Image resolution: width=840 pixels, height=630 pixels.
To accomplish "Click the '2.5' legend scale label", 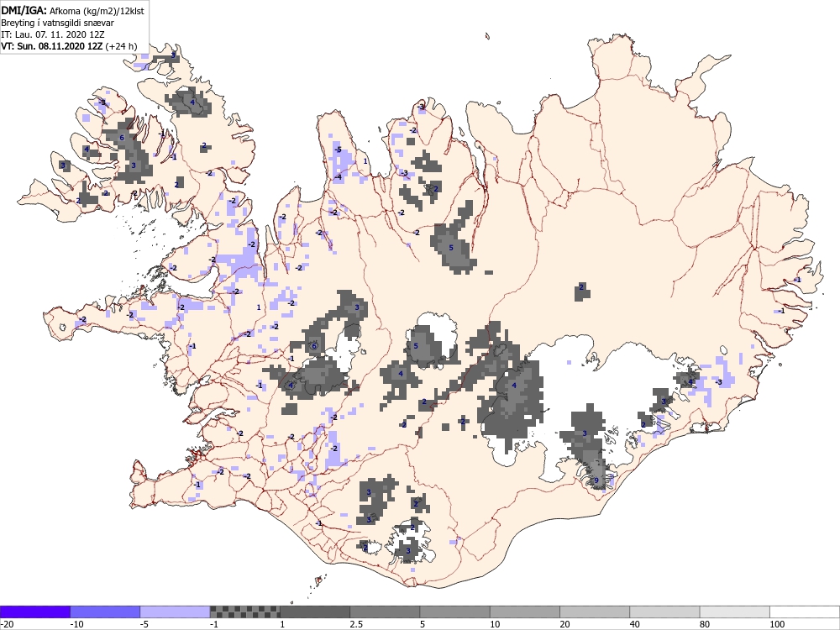I will pos(356,624).
